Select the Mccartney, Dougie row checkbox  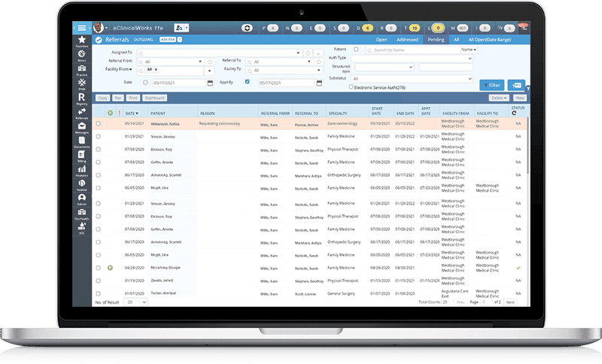99,268
